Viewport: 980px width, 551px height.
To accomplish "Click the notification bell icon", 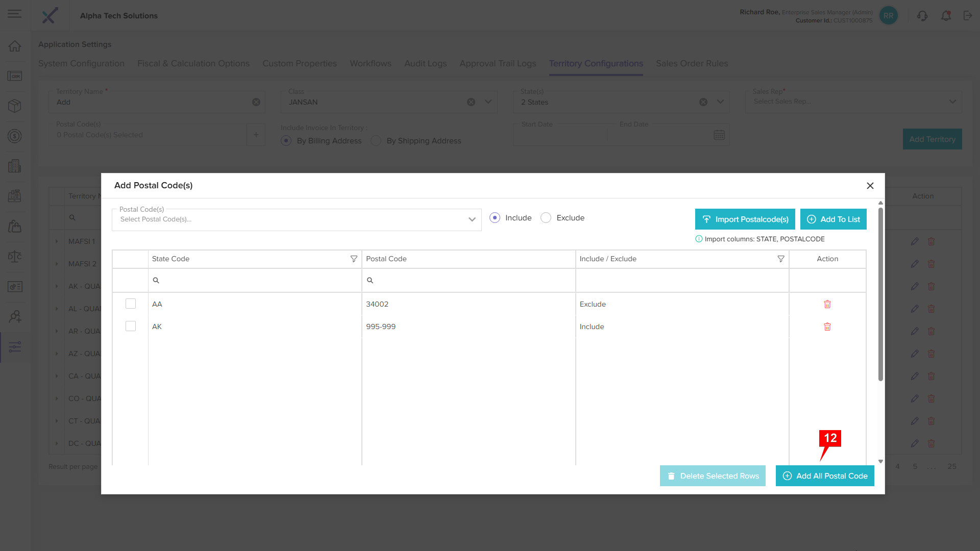I will [946, 16].
